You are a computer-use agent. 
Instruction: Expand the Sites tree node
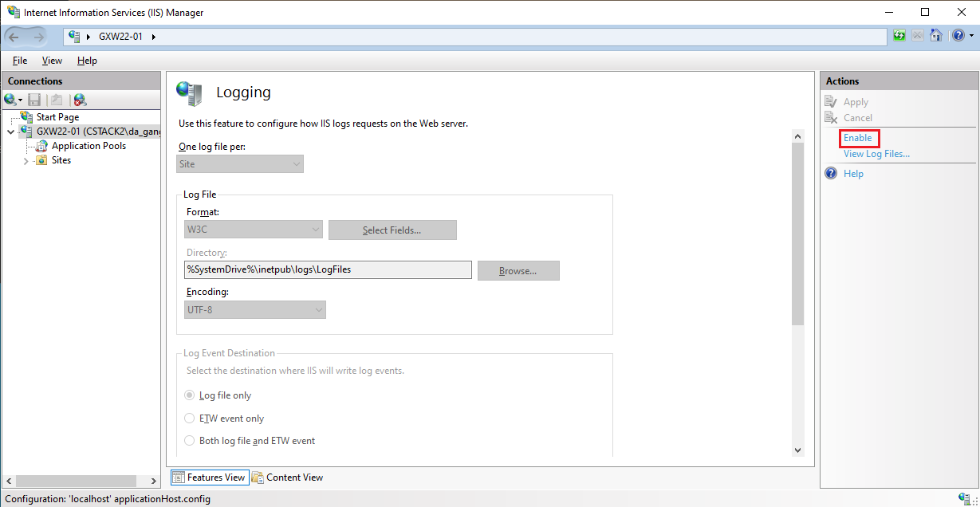(x=26, y=160)
